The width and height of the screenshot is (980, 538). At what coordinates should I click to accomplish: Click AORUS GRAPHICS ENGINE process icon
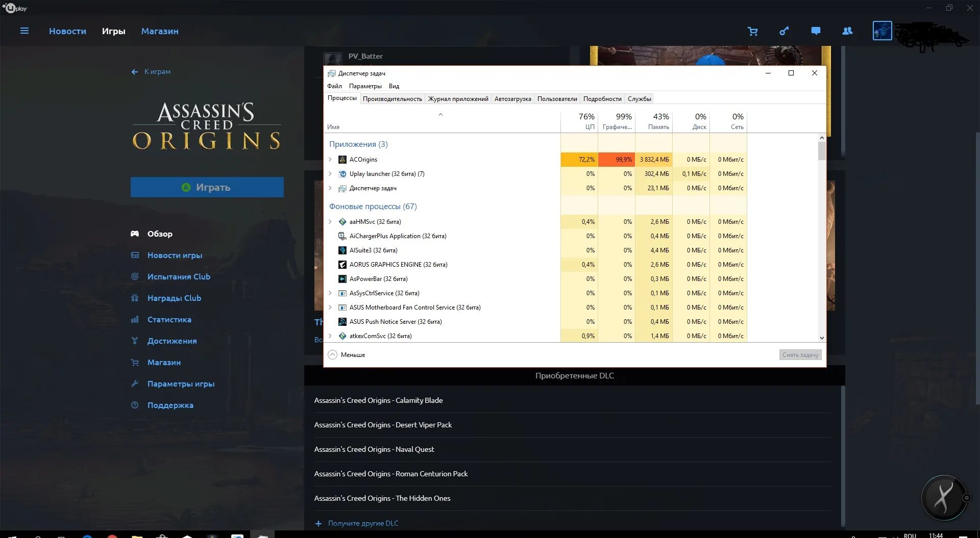(342, 265)
